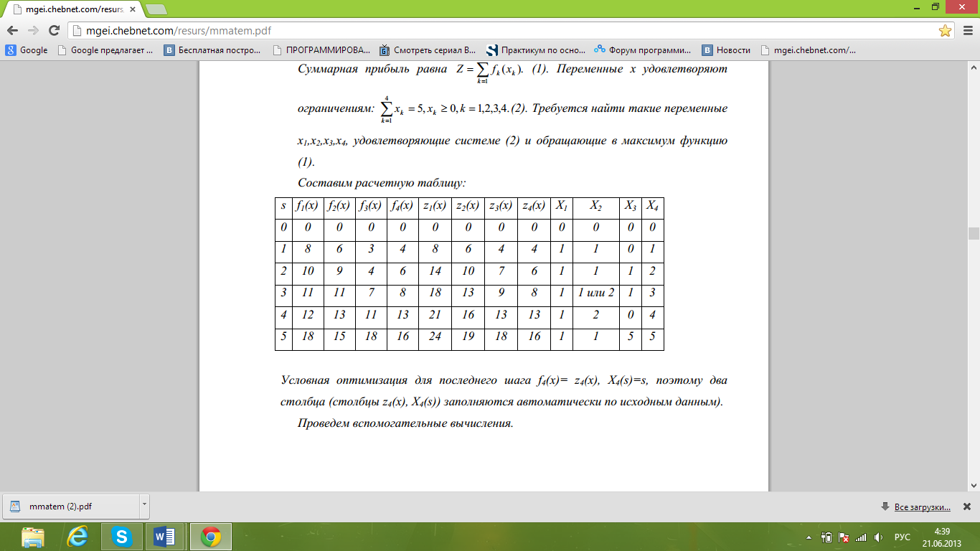Open the downloaded mmatem (2).pdf file
Screen dimensions: 980x551
[70, 506]
